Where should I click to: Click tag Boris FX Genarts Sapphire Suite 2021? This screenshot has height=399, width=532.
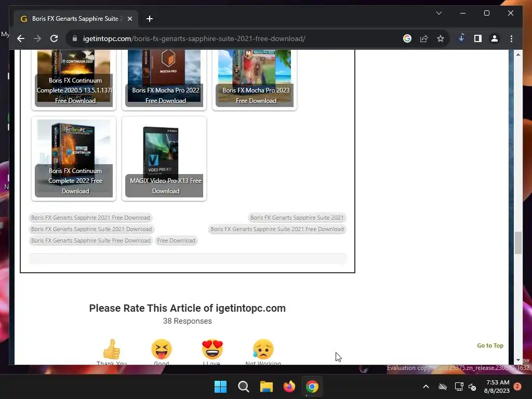pyautogui.click(x=297, y=218)
